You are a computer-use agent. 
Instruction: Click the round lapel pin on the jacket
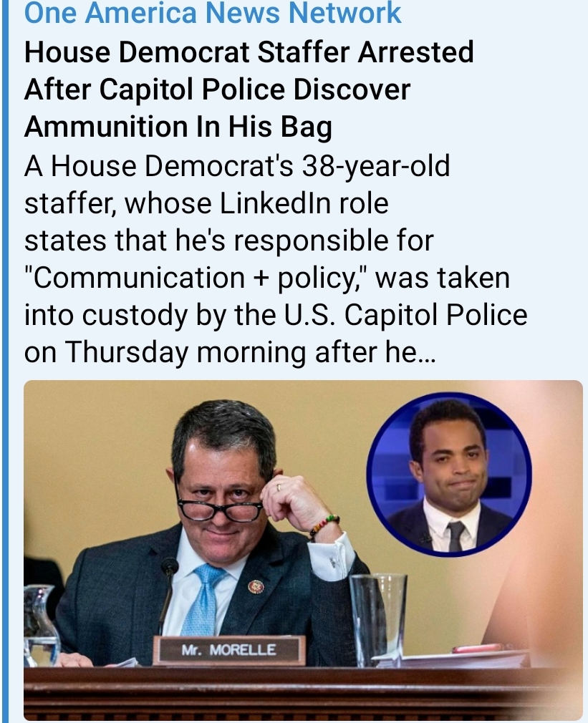[x=254, y=587]
